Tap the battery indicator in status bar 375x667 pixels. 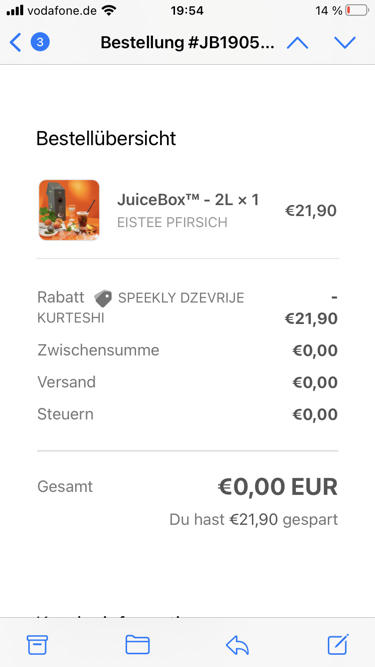(356, 10)
